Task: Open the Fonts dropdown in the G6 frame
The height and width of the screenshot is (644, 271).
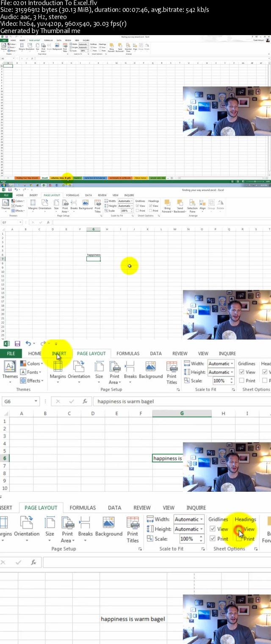Action: (x=30, y=372)
